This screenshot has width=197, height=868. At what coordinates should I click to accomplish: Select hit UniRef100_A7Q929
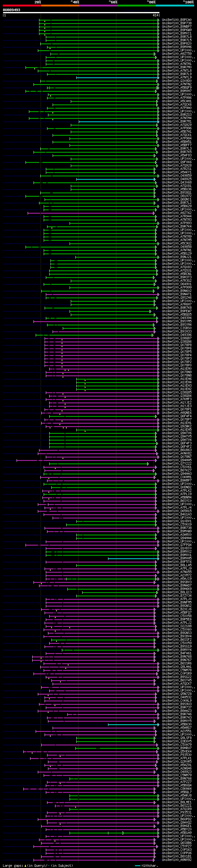click(x=176, y=125)
